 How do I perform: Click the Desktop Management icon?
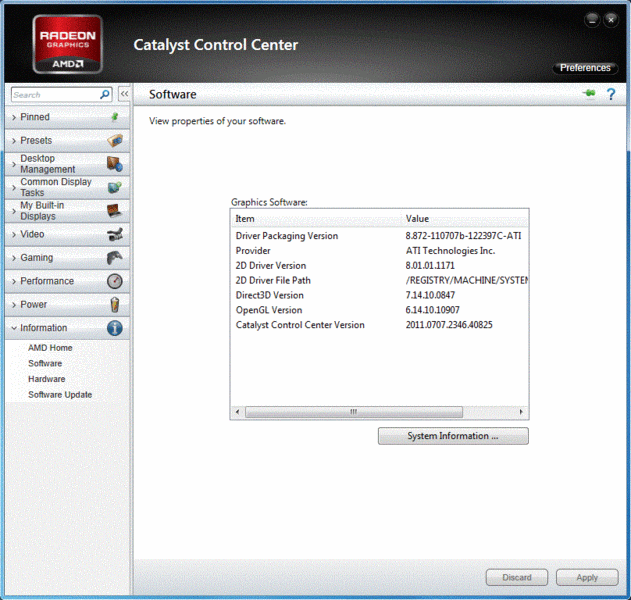pos(115,164)
